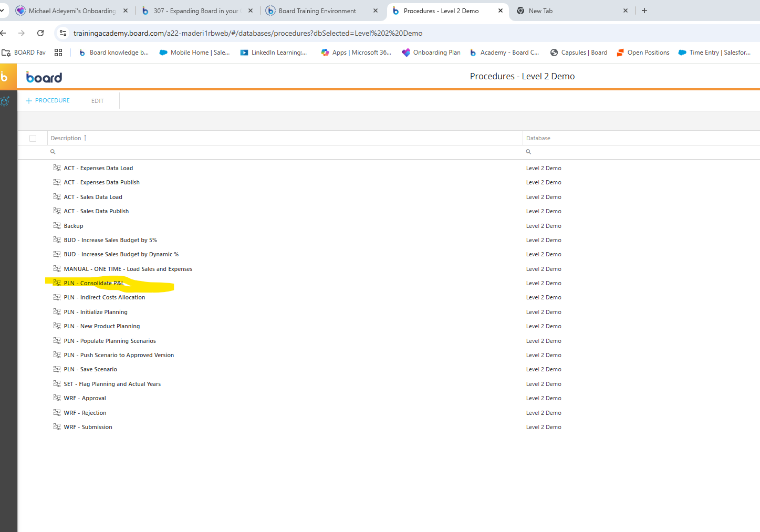The image size is (760, 532).
Task: Tick the select-all checkbox in table header
Action: (x=33, y=138)
